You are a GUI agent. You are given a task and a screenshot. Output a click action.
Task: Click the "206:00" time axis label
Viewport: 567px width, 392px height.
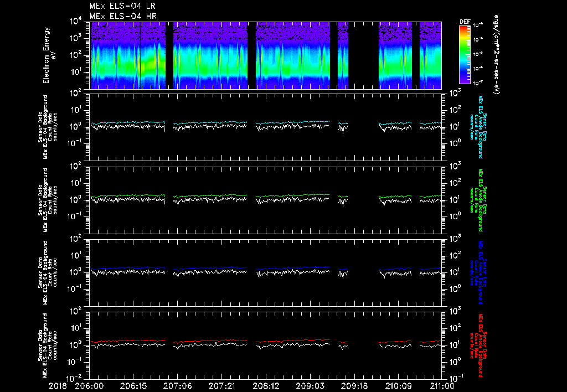pos(89,386)
